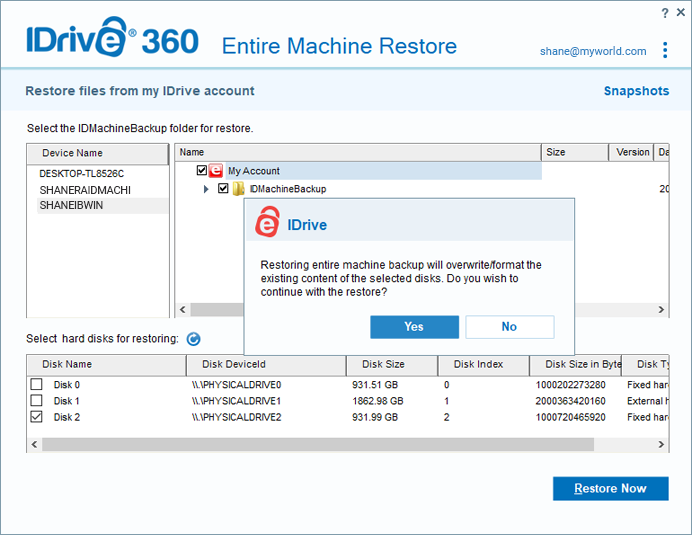The height and width of the screenshot is (535, 692).
Task: Close the Entire Machine Restore window
Action: click(681, 12)
